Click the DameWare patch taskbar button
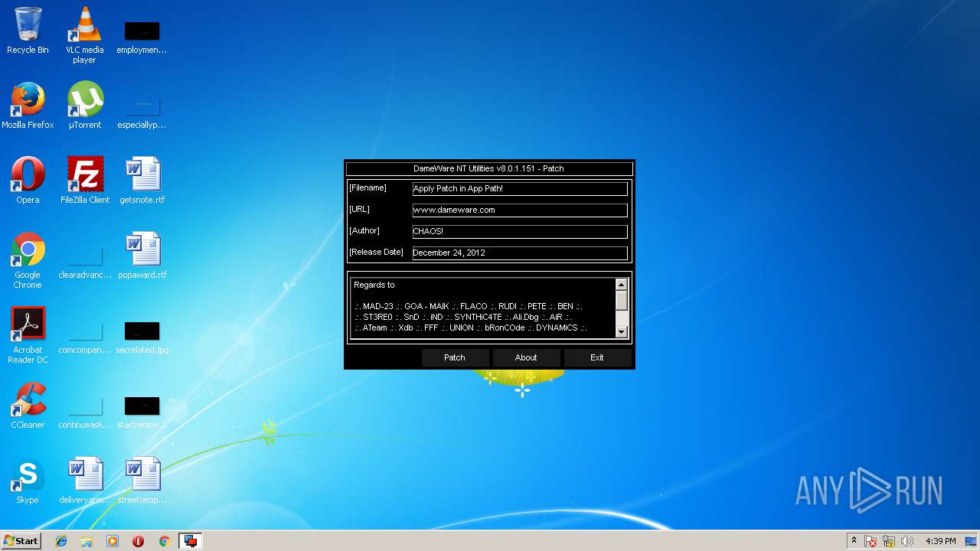This screenshot has width=980, height=551. 190,541
